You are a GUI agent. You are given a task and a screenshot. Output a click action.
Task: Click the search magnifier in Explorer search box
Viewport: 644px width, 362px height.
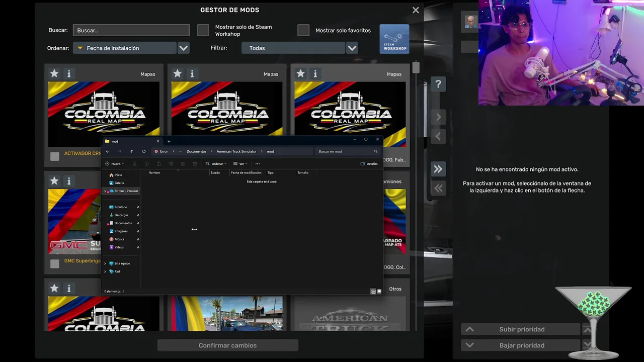(x=375, y=151)
